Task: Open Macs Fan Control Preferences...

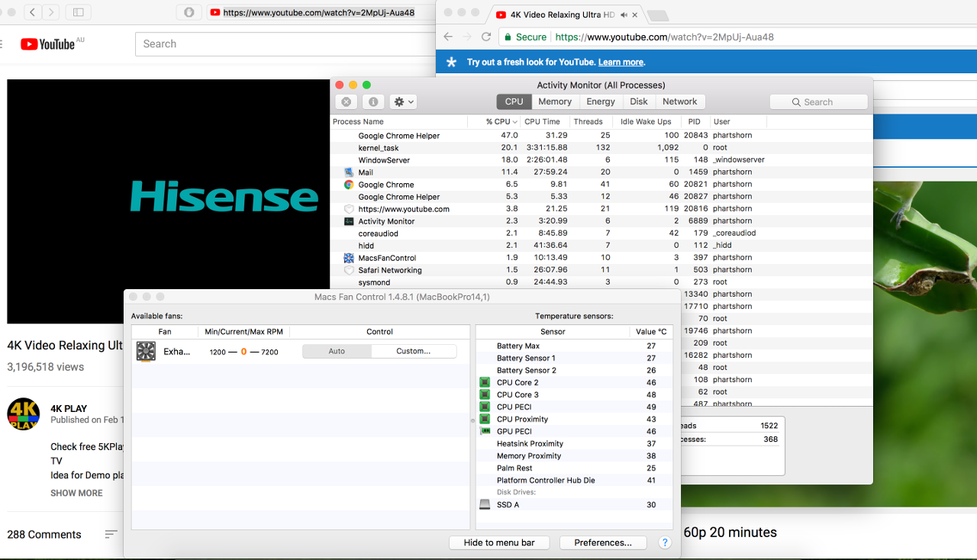Action: pos(603,542)
